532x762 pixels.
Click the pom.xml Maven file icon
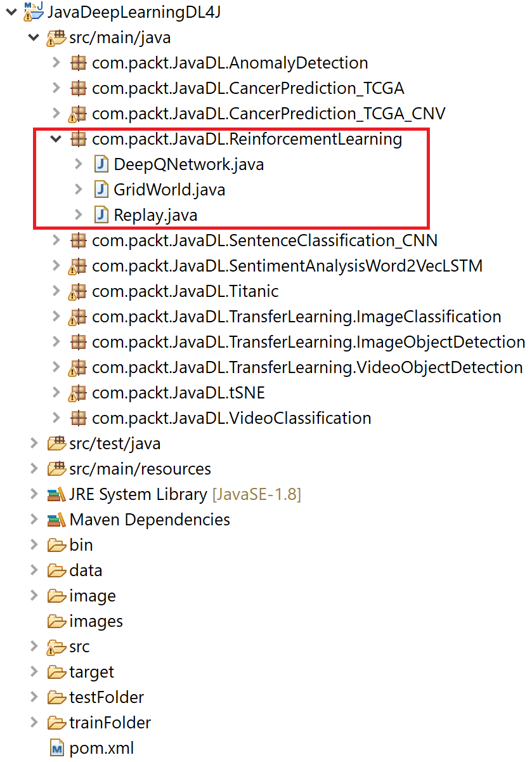(57, 748)
